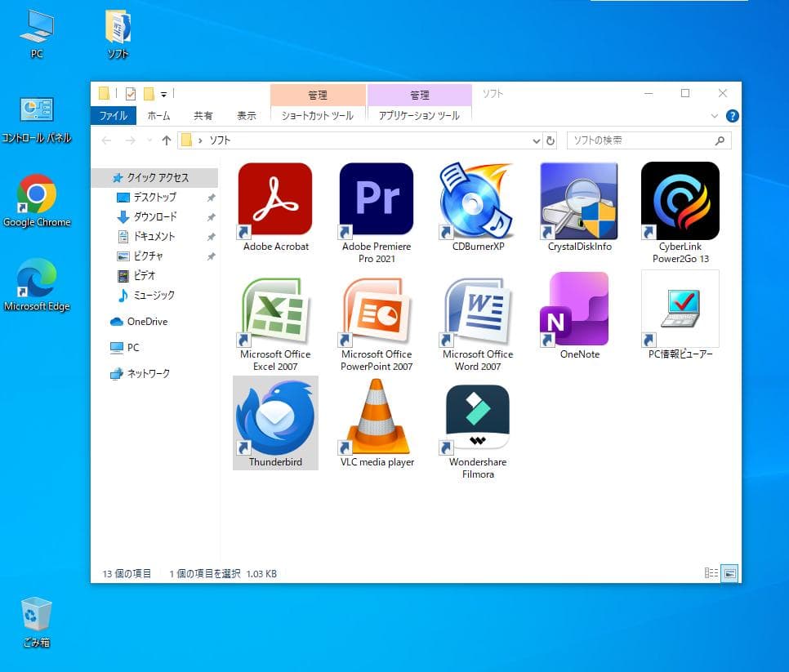Screen dimensions: 789x672
Task: Select the CyberLink Power2Go 13 icon
Action: pyautogui.click(x=680, y=201)
